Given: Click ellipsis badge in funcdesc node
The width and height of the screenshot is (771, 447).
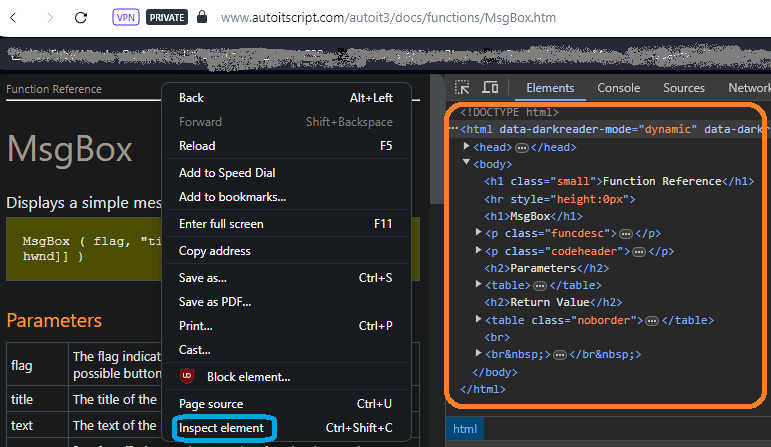Looking at the screenshot, I should point(625,234).
